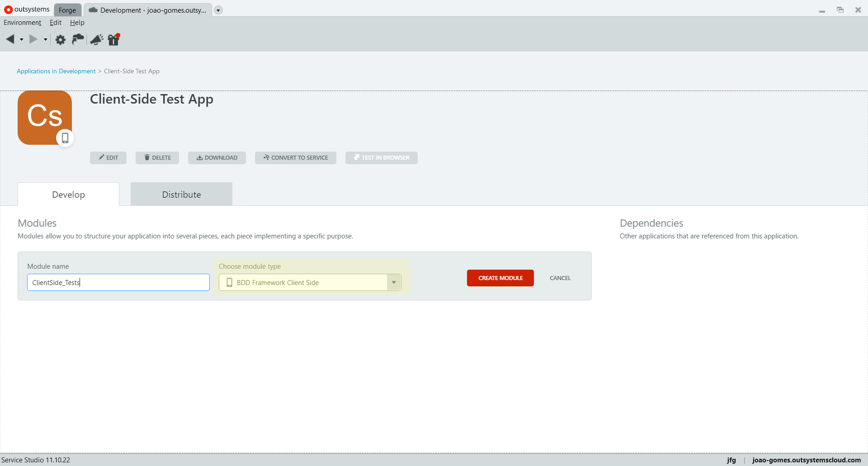Open Applications in Development breadcrumb link
This screenshot has width=868, height=466.
[56, 71]
